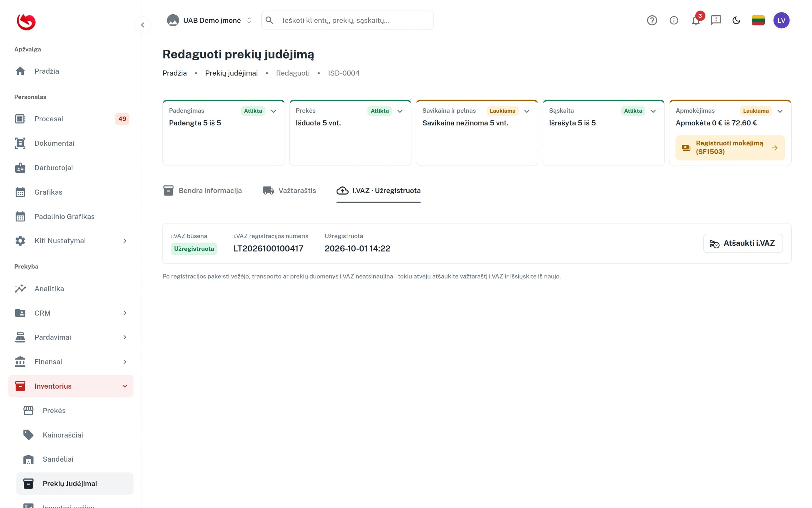Open UAB Demo įmonė company switcher
The image size is (812, 508).
(x=209, y=21)
